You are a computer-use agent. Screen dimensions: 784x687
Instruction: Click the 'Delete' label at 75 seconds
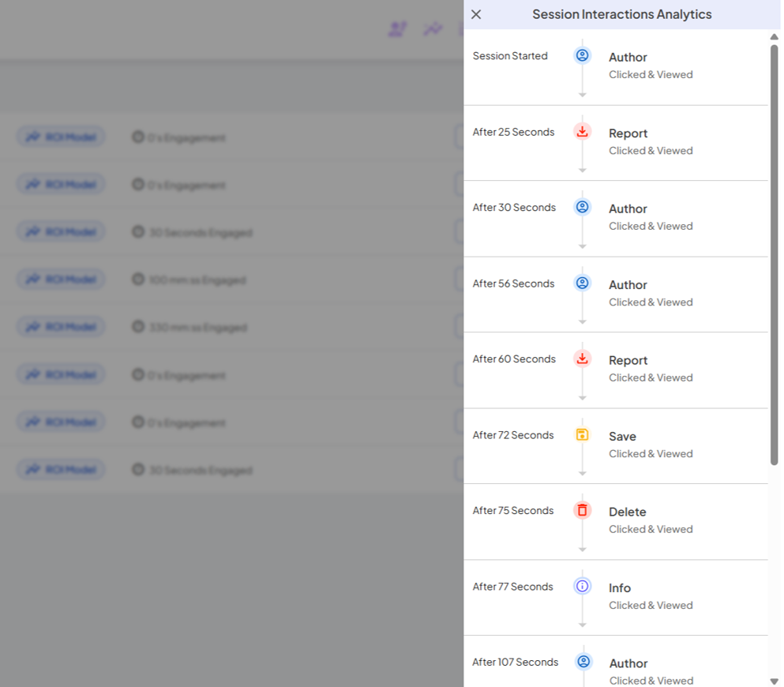point(628,512)
